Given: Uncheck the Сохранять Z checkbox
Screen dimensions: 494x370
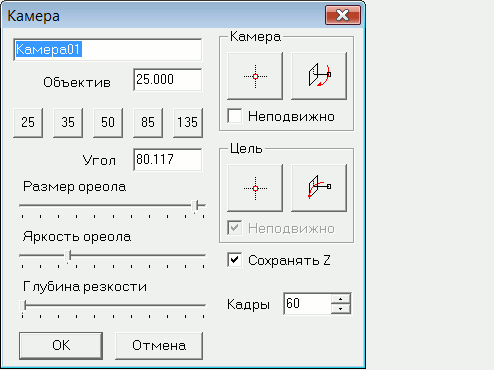Looking at the screenshot, I should 235,260.
